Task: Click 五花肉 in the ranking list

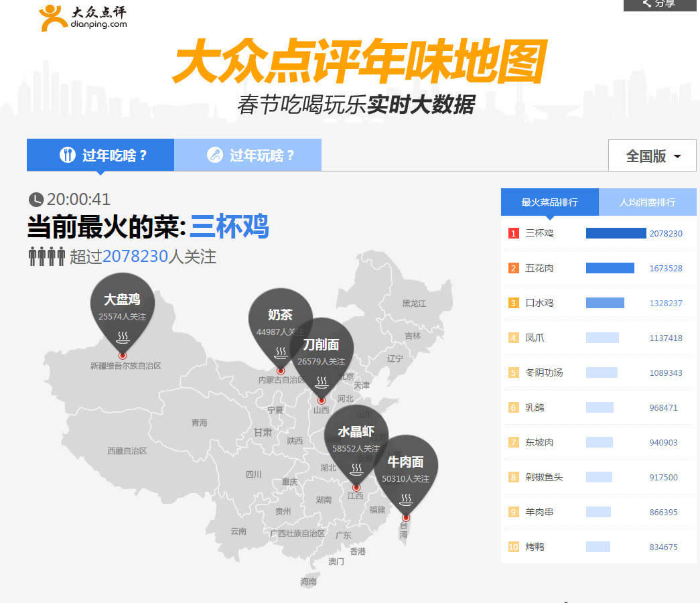Action: click(x=539, y=268)
